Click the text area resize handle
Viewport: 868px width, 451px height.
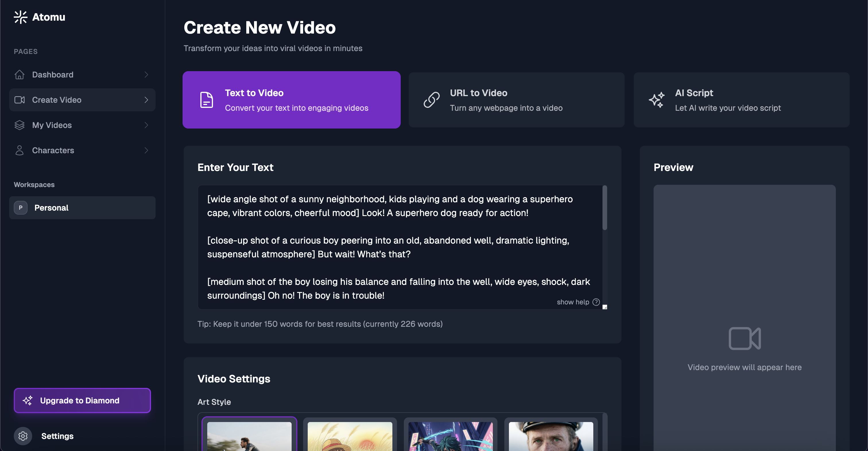(x=605, y=307)
